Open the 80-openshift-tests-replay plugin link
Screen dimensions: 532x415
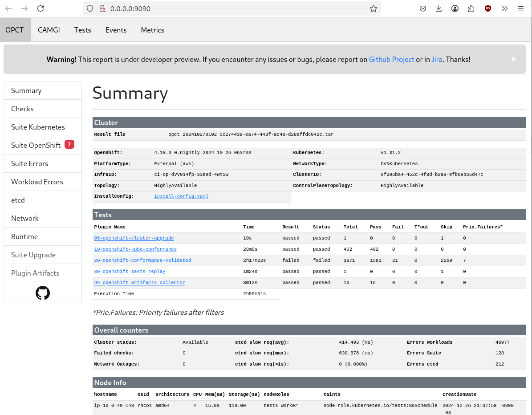(130, 272)
